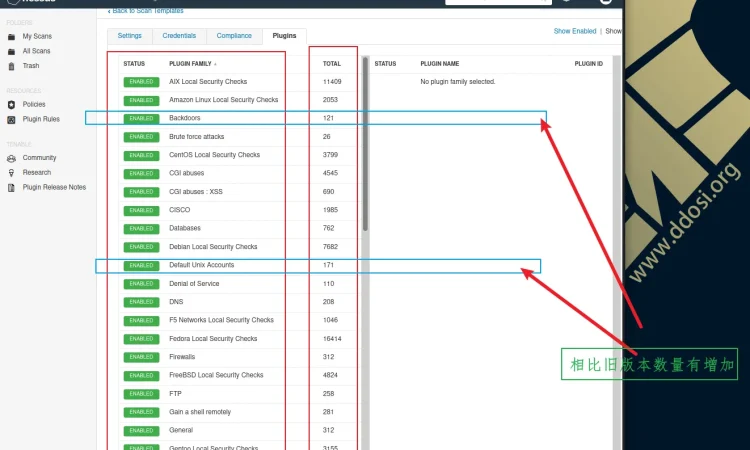Switch to the Compliance tab
Image resolution: width=750 pixels, height=450 pixels.
point(234,36)
